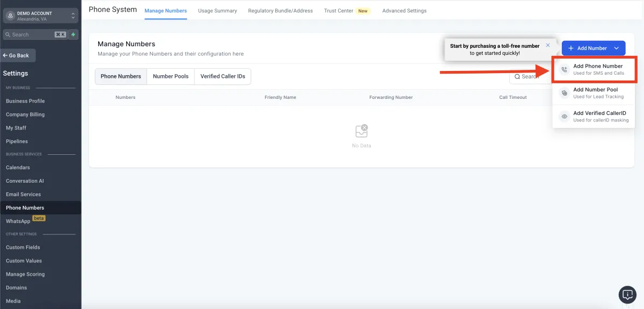Screen dimensions: 644x309
Task: Switch to Manage Numbers tab
Action: [166, 11]
